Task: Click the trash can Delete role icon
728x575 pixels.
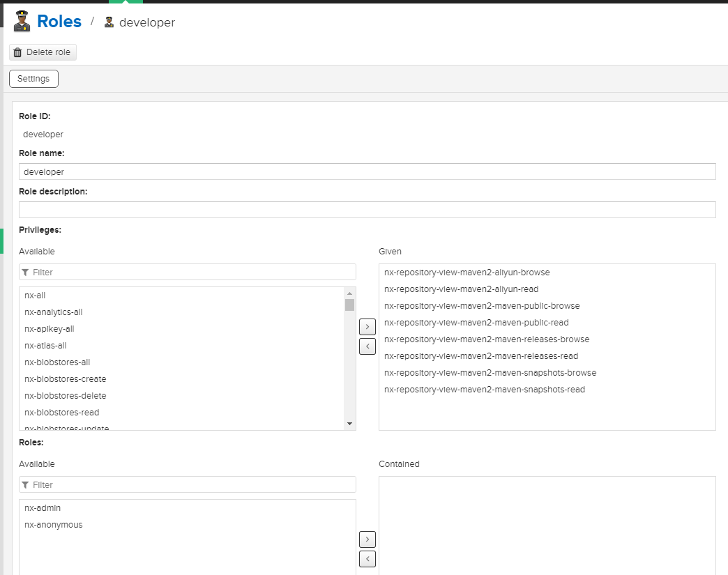Action: (17, 52)
